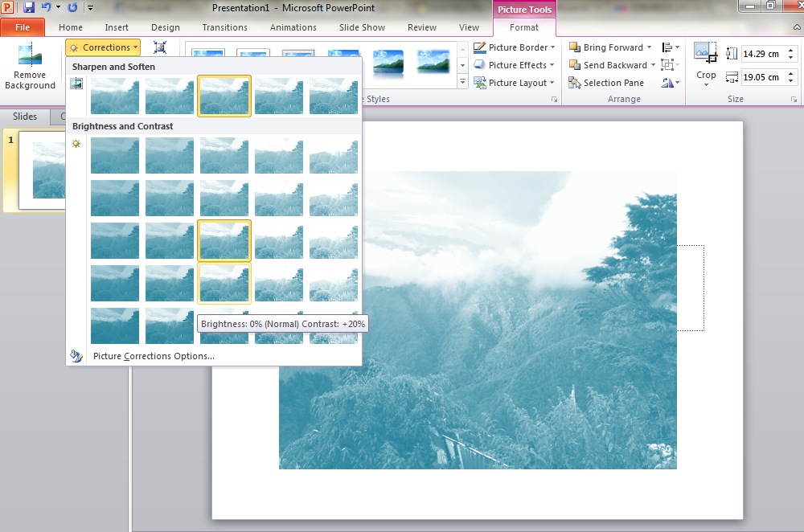This screenshot has width=804, height=532.
Task: Open the Size dialog launcher
Action: click(x=794, y=100)
